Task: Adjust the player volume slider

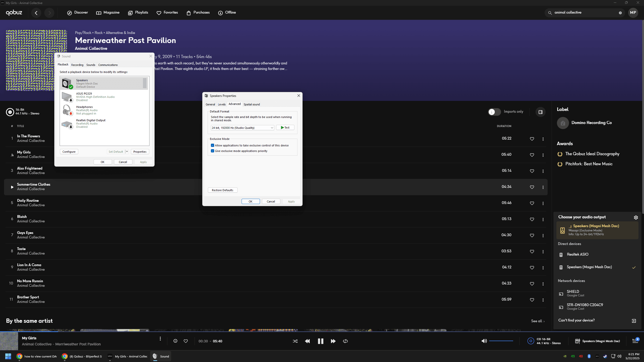Action: [501, 341]
